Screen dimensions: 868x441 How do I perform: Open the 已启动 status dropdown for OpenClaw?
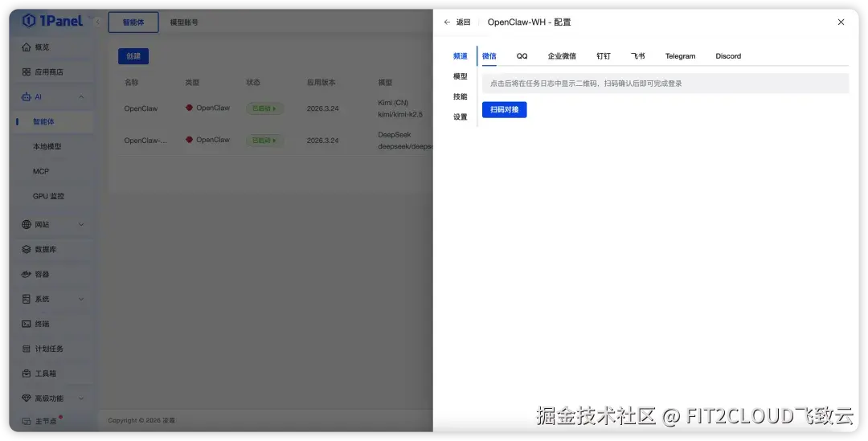coord(264,108)
